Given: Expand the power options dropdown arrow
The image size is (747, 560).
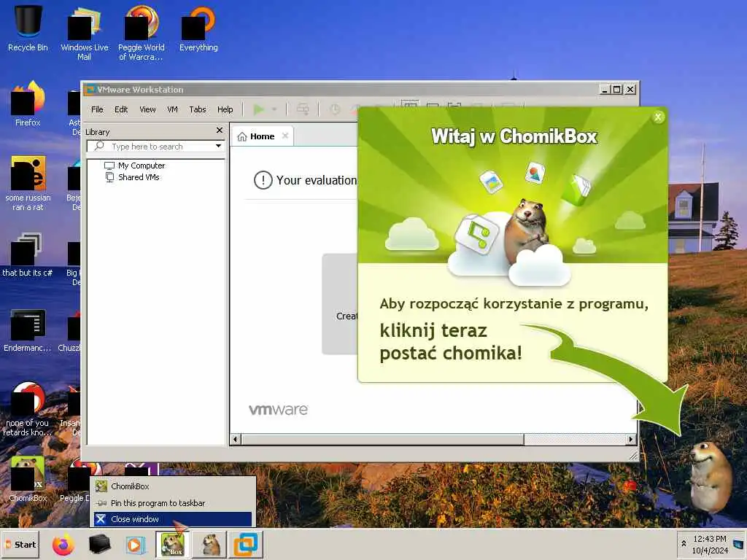Looking at the screenshot, I should point(274,109).
